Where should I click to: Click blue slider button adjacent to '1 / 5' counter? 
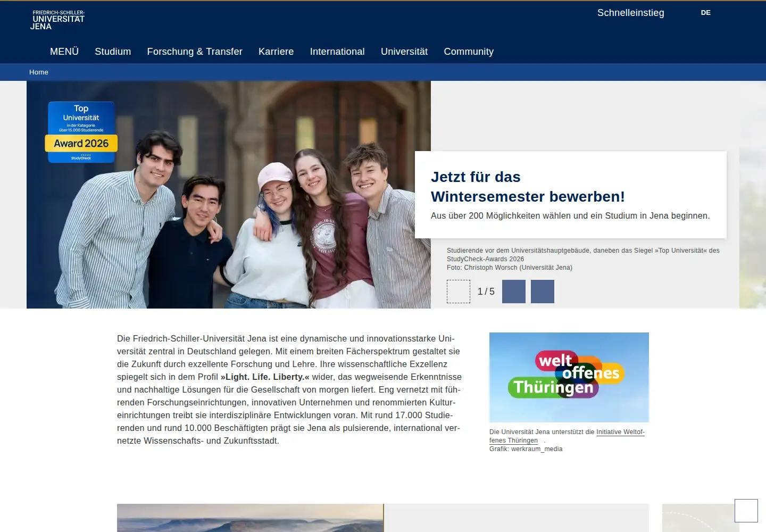(514, 292)
